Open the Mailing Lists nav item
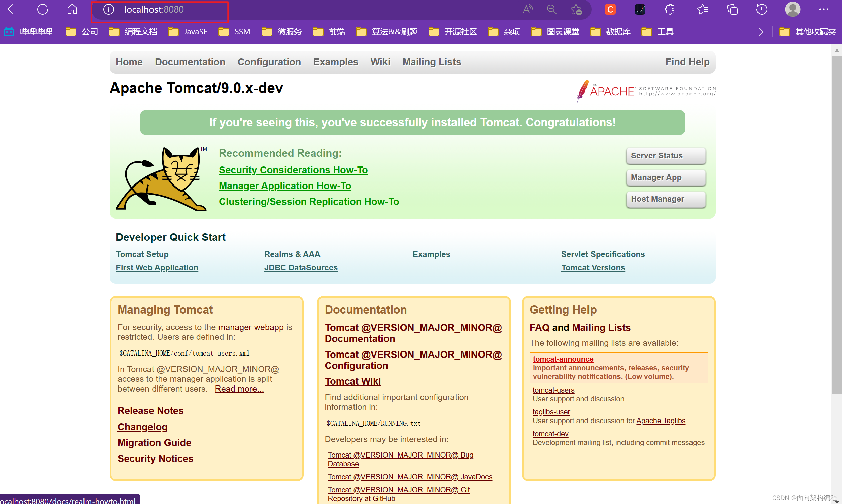 pos(432,62)
